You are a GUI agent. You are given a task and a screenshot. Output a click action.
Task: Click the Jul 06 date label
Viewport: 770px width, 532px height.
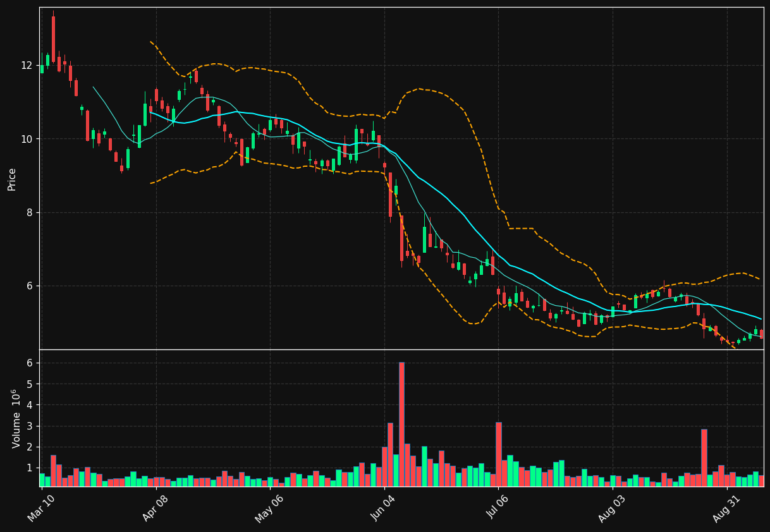point(498,507)
